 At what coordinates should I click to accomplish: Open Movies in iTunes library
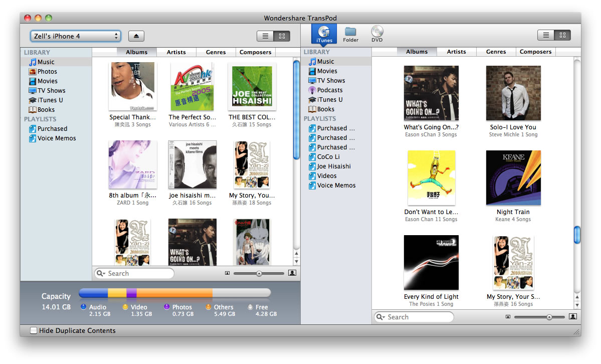336,71
